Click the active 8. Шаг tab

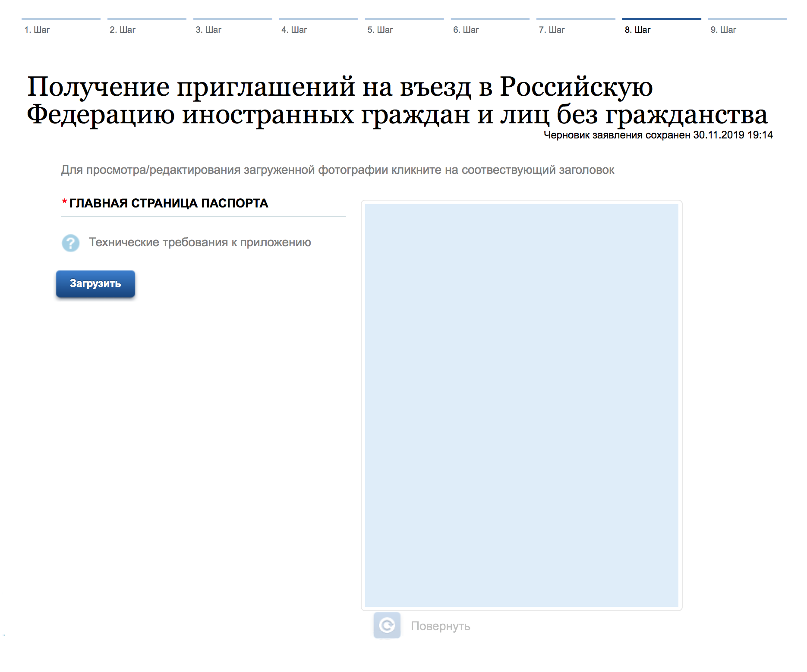(637, 30)
